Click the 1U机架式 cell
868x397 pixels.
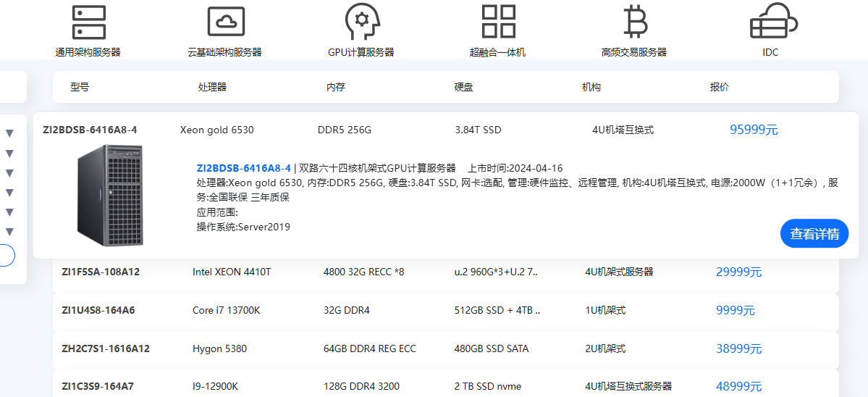(x=605, y=310)
